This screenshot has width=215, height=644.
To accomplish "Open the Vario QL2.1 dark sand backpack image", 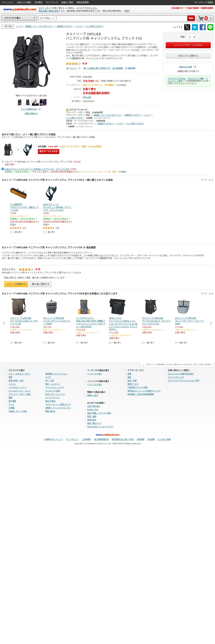I will tap(19, 306).
